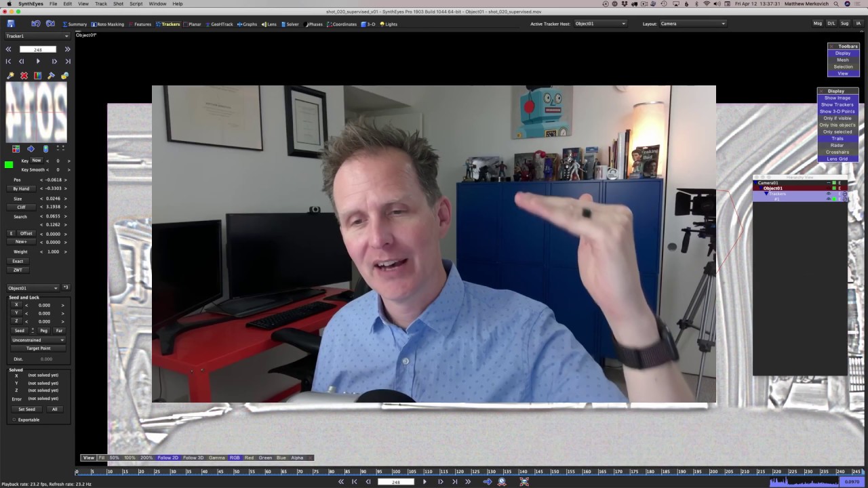Viewport: 868px width, 488px height.
Task: Click the magic wand tracker icon
Action: coord(10,75)
